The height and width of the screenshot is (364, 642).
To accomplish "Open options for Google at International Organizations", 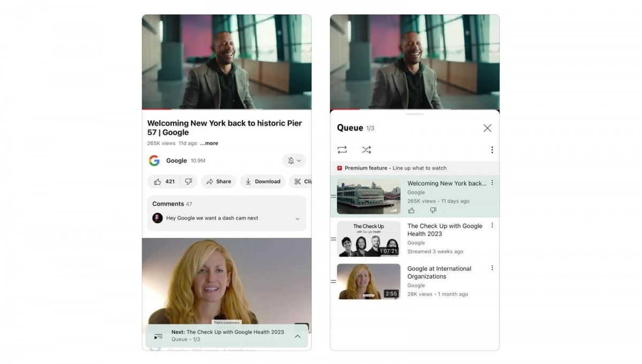I will (492, 268).
